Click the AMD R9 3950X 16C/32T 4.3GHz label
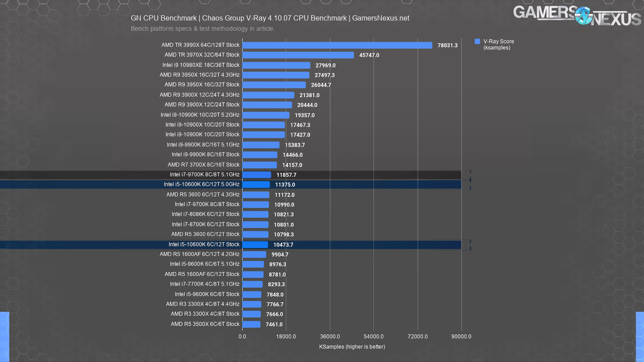This screenshot has height=362, width=644. pyautogui.click(x=199, y=75)
